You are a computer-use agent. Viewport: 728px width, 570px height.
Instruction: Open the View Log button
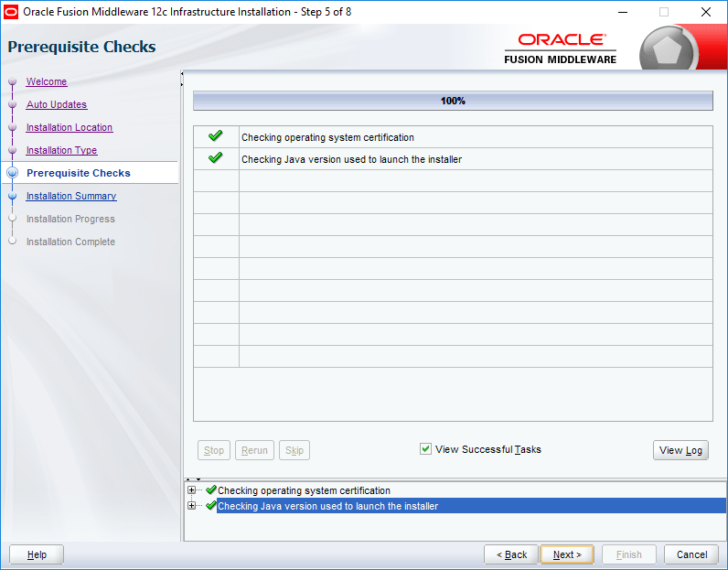click(x=680, y=450)
